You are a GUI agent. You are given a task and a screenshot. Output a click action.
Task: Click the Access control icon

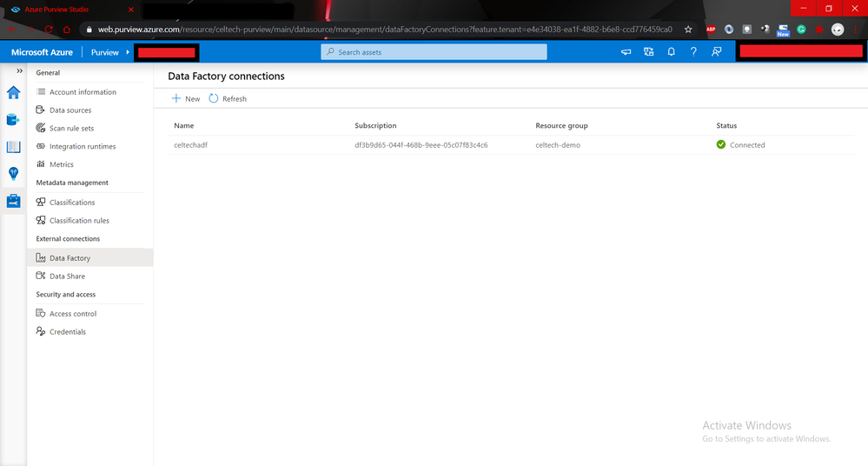point(41,313)
